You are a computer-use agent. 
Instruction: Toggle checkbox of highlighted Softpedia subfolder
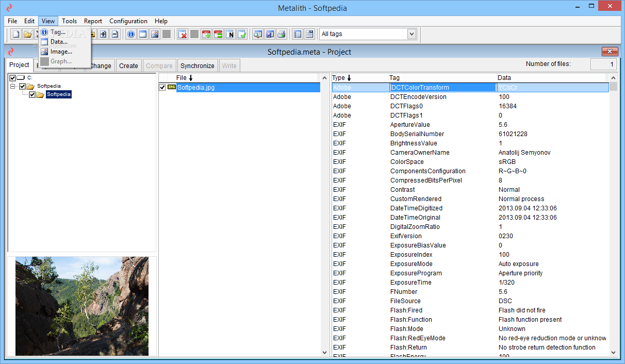coord(32,95)
